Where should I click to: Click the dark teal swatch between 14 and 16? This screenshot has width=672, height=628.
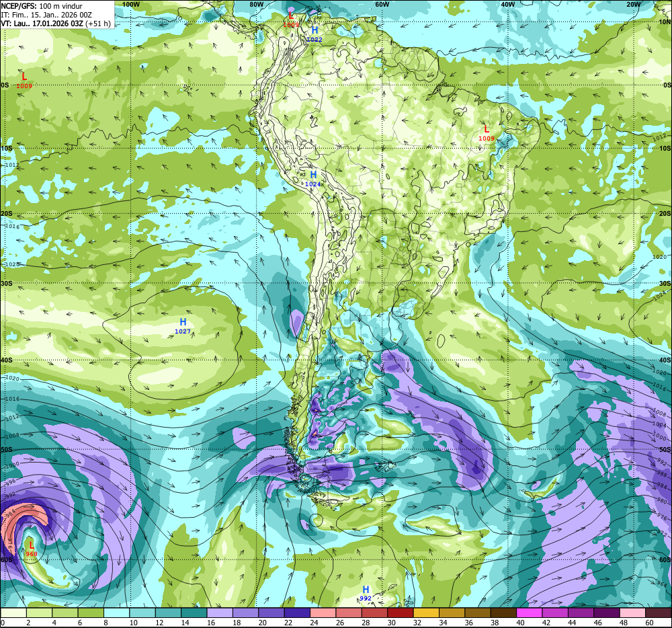click(194, 613)
